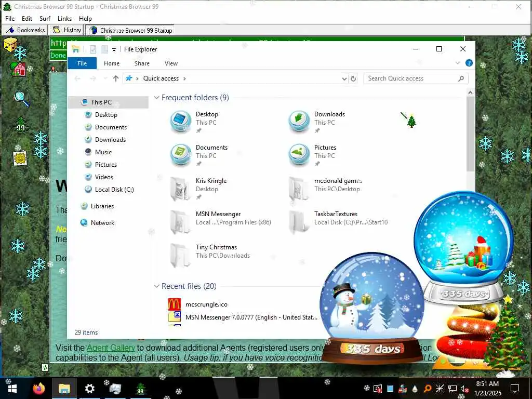Screen dimensions: 532x399
Task: Open the Tiny Christmas folder icon
Action: [180, 255]
